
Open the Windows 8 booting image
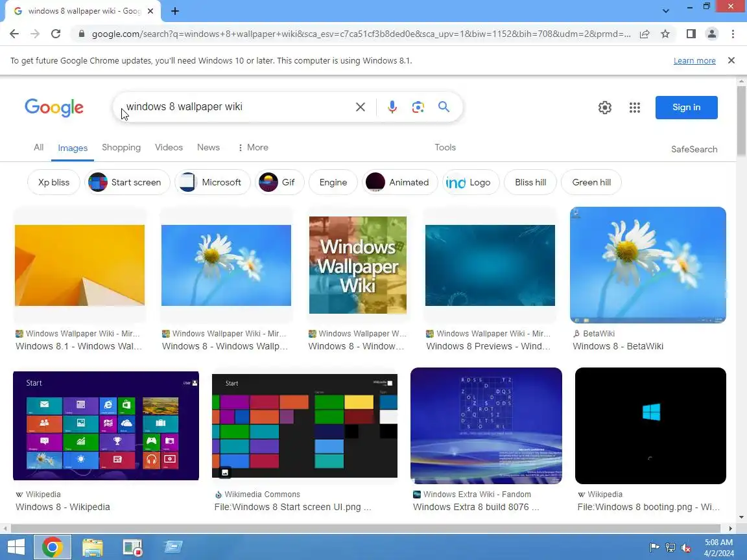click(650, 426)
